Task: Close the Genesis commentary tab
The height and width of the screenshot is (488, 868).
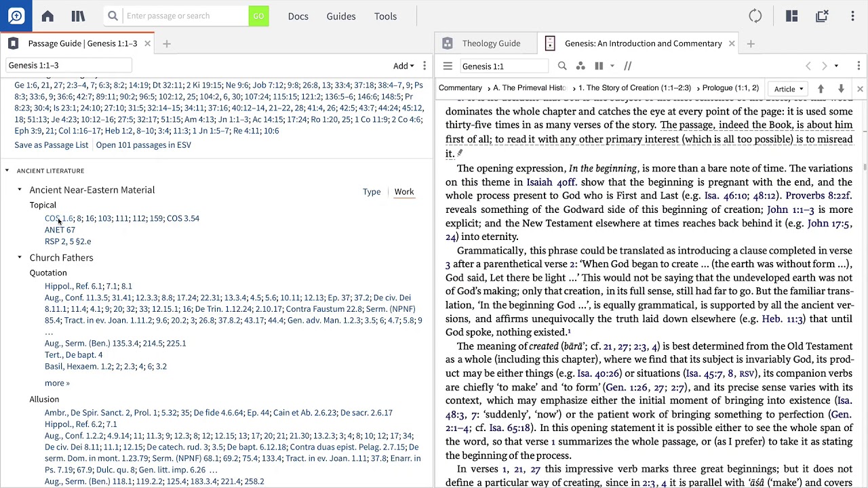Action: (732, 43)
